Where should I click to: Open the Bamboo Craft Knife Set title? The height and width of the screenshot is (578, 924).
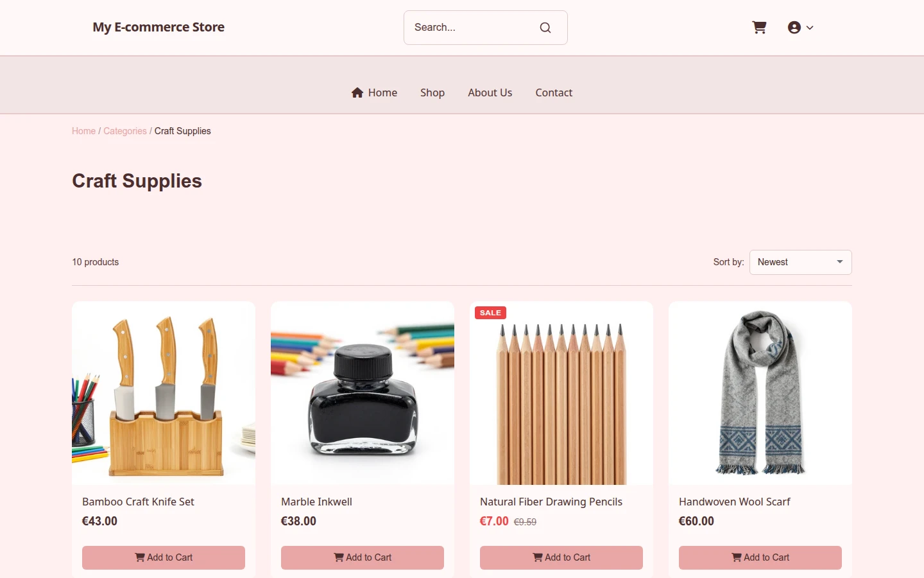point(138,502)
